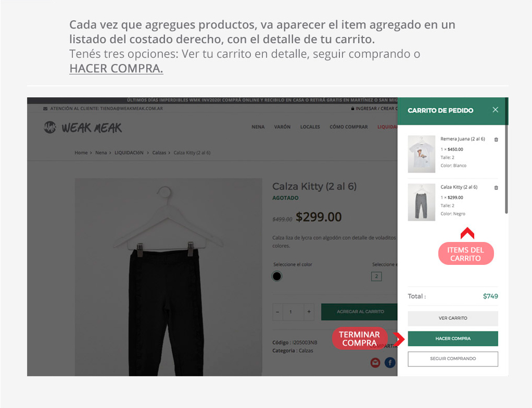Remove Calza Kitty using trash icon
The image size is (532, 408).
point(496,187)
